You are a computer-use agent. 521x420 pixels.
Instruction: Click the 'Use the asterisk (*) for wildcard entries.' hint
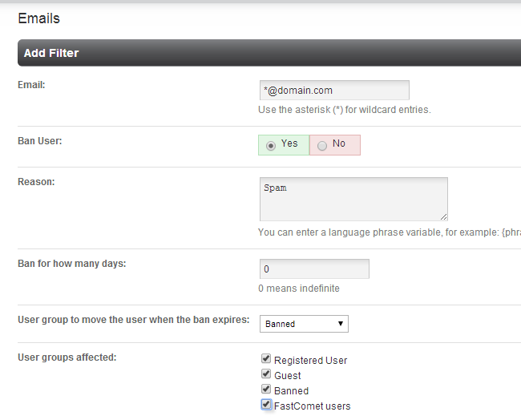345,110
